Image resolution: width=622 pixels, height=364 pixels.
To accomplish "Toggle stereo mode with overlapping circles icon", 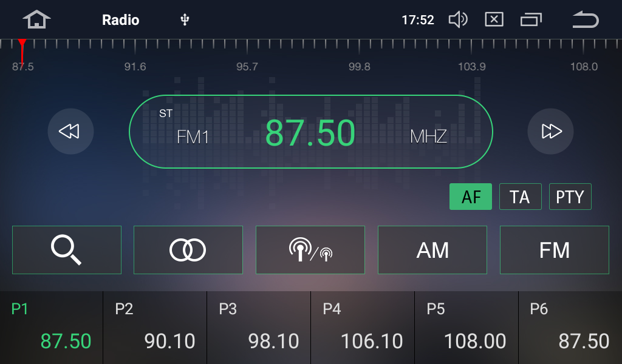I will pyautogui.click(x=188, y=250).
